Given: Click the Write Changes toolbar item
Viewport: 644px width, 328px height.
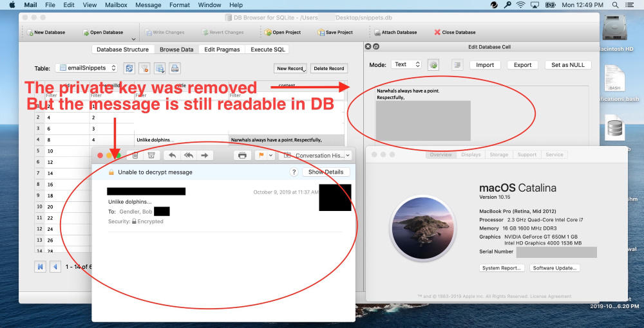Looking at the screenshot, I should [165, 32].
